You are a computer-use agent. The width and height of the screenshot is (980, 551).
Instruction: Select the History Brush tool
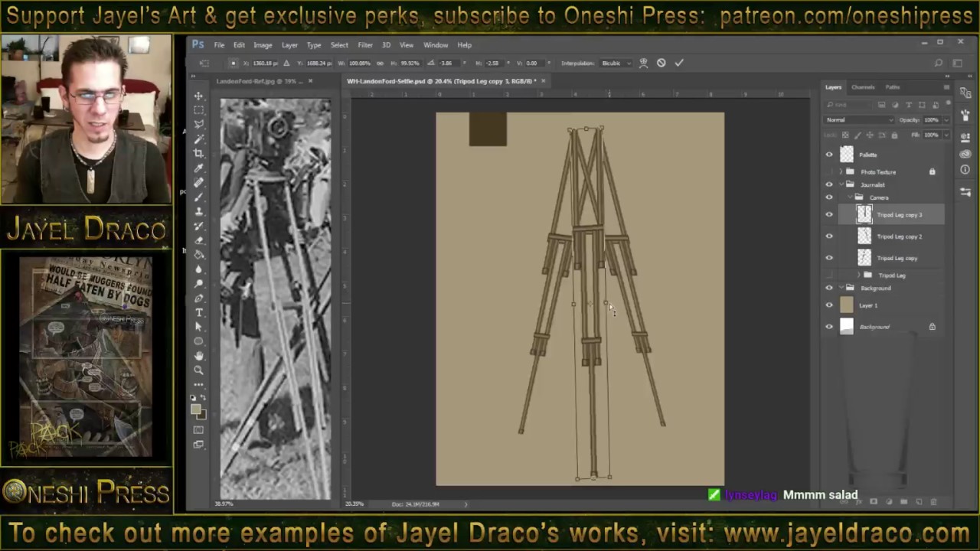[x=198, y=226]
